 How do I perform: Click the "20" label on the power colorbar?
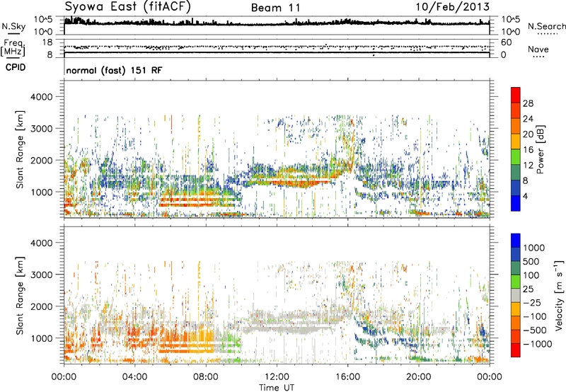pos(528,134)
